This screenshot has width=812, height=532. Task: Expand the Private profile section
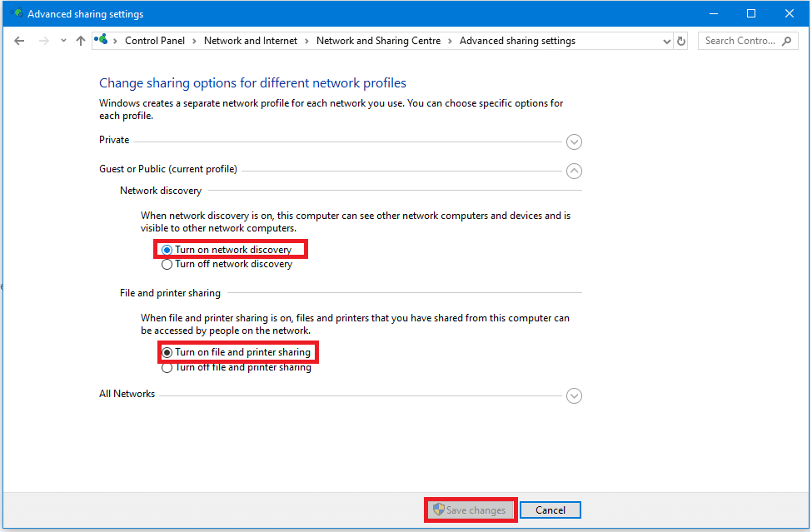pos(574,142)
